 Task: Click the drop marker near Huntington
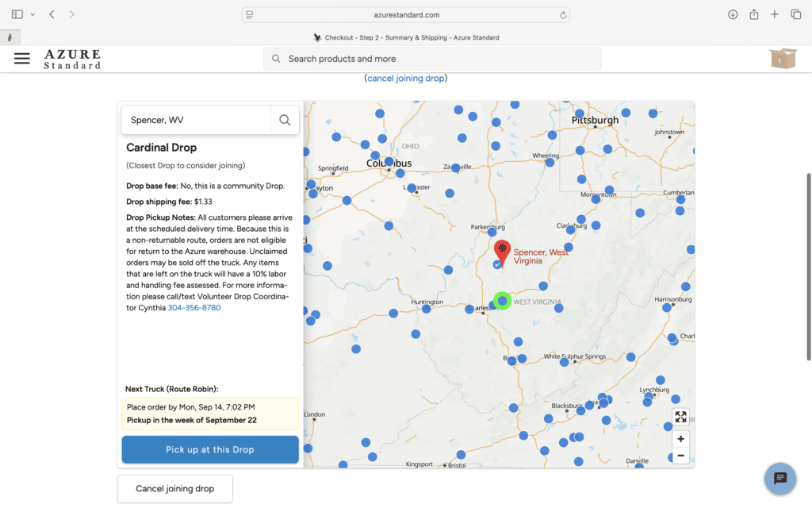point(426,309)
